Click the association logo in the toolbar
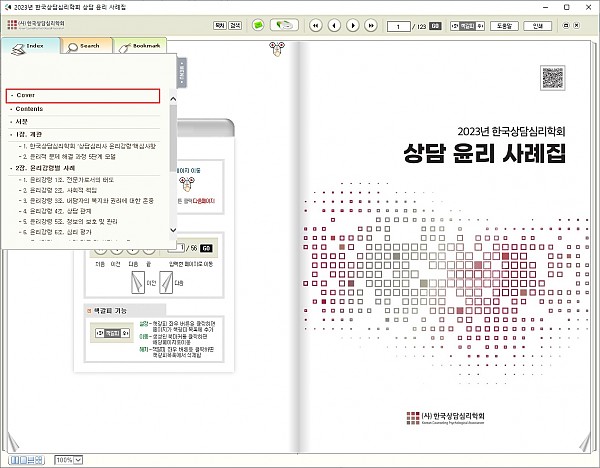This screenshot has width=600, height=468. 36,25
